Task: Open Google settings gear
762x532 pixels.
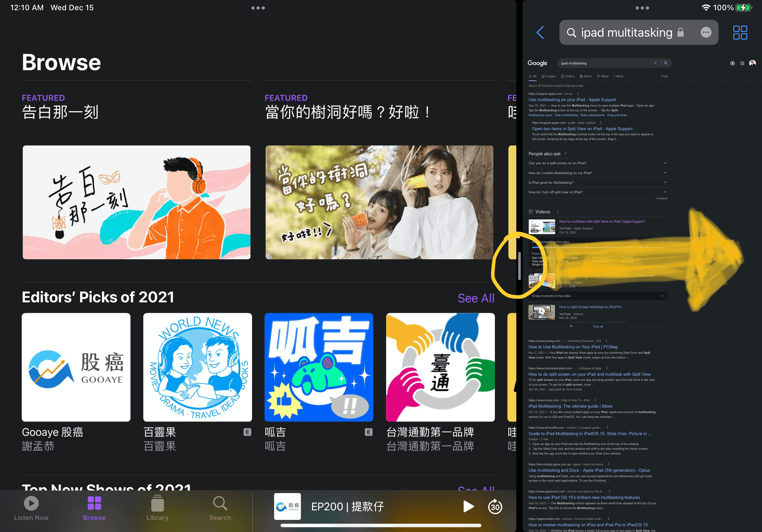Action: [732, 63]
